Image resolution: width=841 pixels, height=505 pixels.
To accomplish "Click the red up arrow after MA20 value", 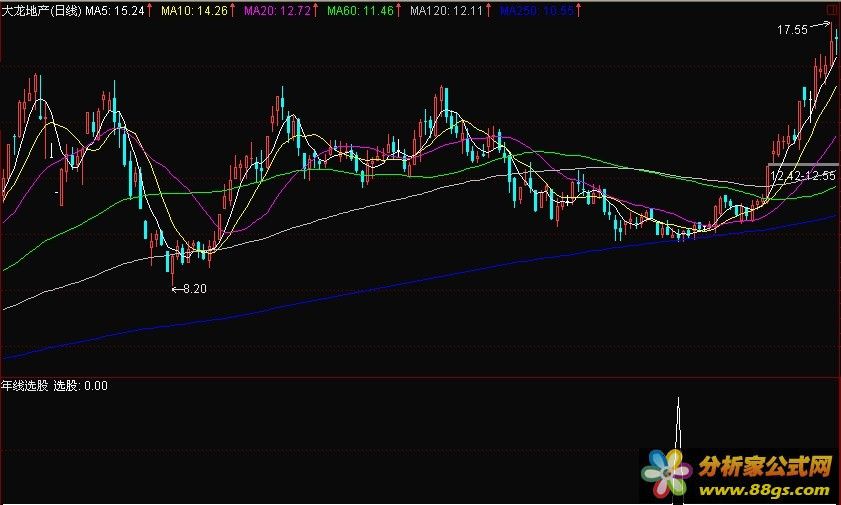I will click(x=315, y=10).
